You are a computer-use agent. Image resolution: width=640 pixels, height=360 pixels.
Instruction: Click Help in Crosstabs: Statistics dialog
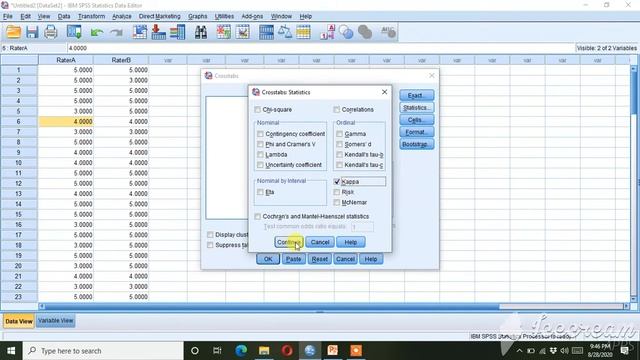pyautogui.click(x=351, y=242)
